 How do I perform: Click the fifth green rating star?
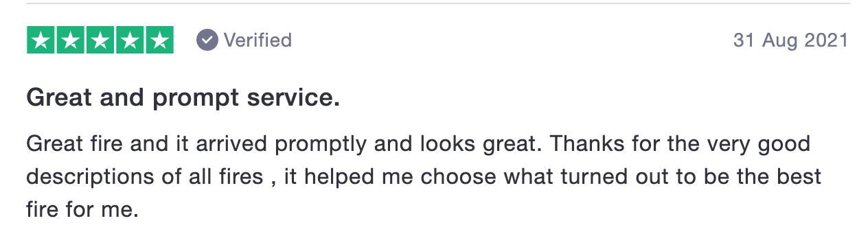[159, 40]
